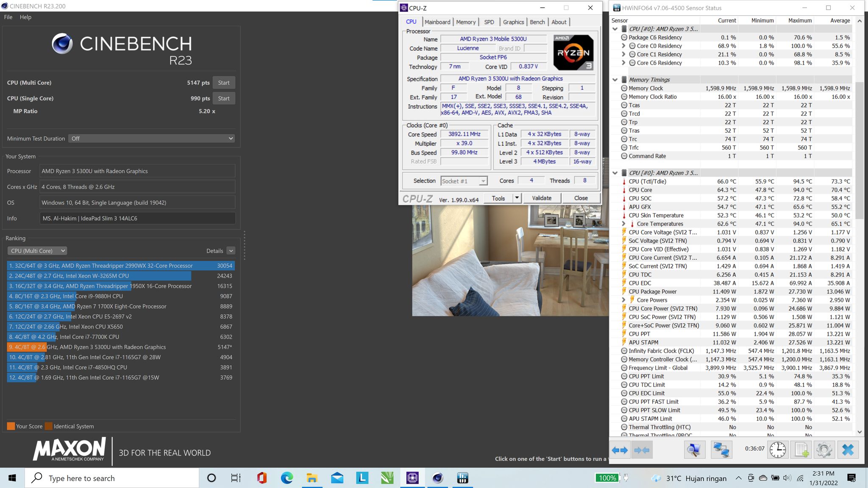
Task: Click CPU-Z Validate button
Action: pyautogui.click(x=542, y=198)
